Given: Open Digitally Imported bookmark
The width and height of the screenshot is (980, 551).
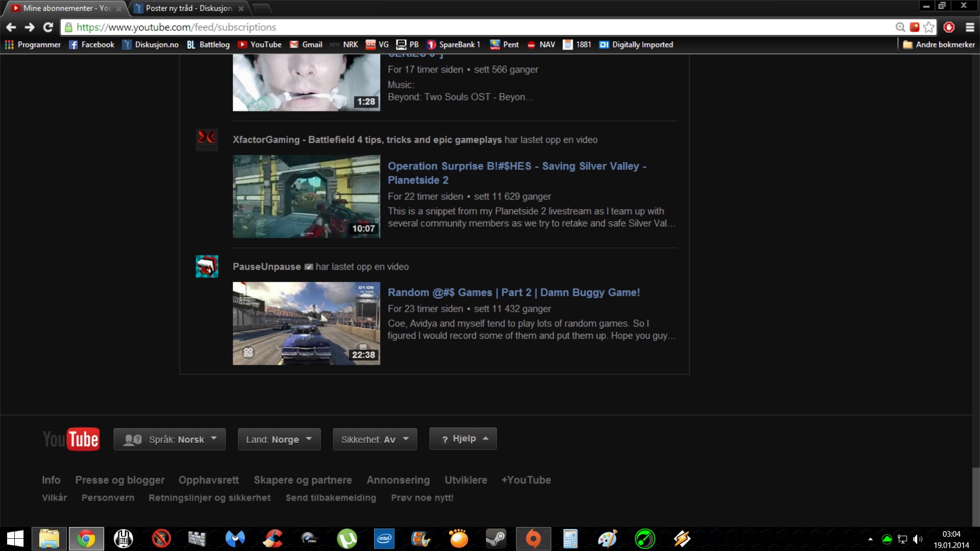Looking at the screenshot, I should [636, 44].
